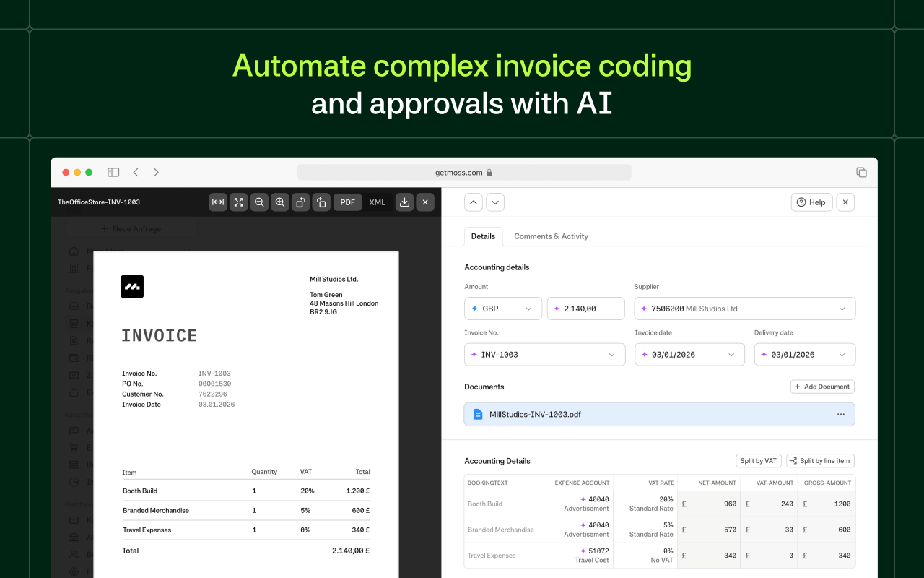Edit expense account 51072 Travel Cost
924x578 pixels.
coord(580,556)
